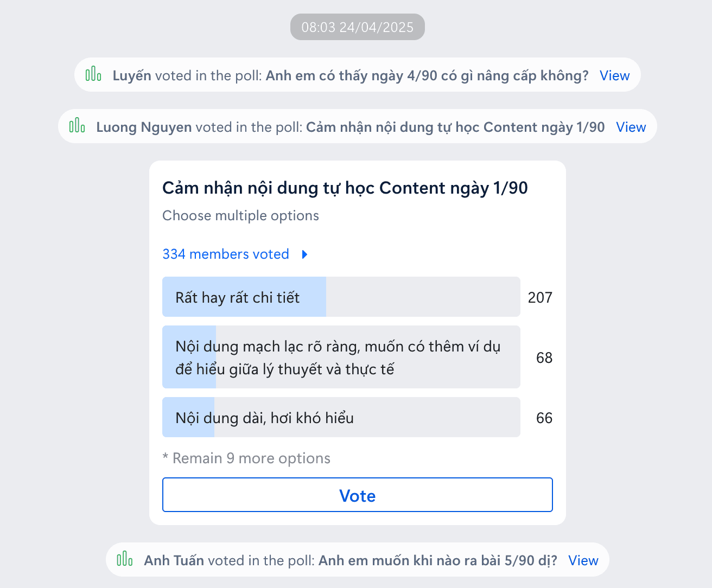The width and height of the screenshot is (712, 588).
Task: Click the 68 vote count
Action: coord(544,358)
